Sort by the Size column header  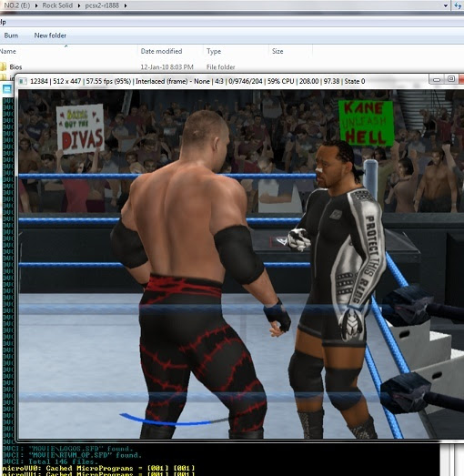277,51
